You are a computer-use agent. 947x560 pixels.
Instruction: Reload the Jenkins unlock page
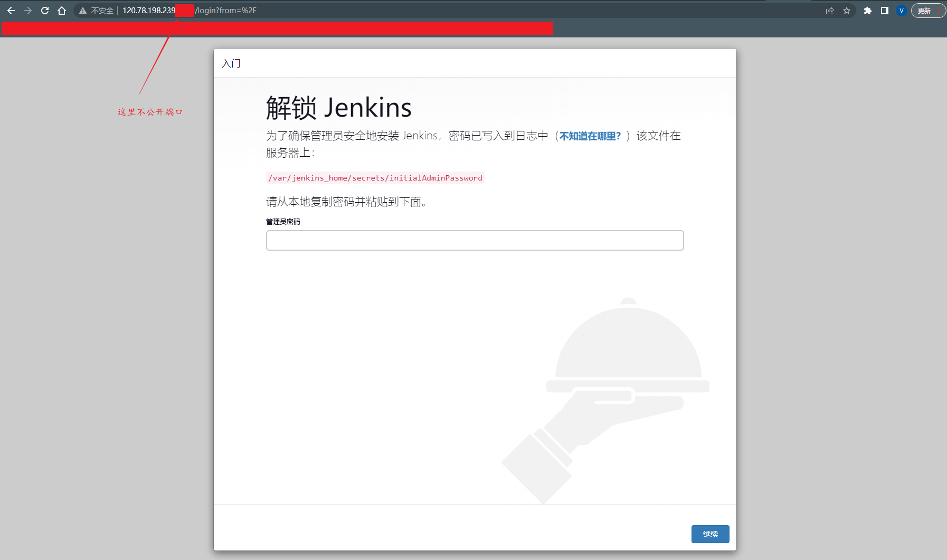(x=45, y=11)
